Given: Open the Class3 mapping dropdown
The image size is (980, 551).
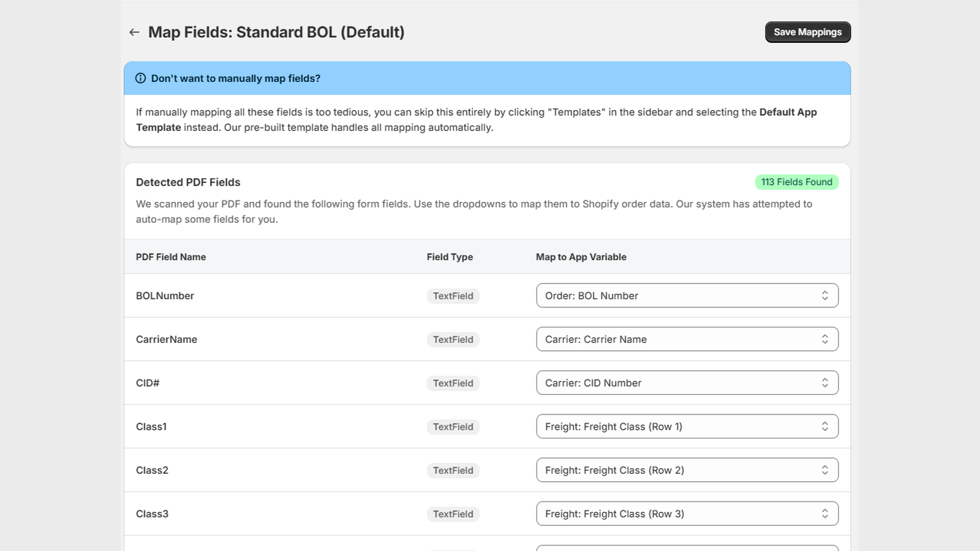Looking at the screenshot, I should 687,514.
